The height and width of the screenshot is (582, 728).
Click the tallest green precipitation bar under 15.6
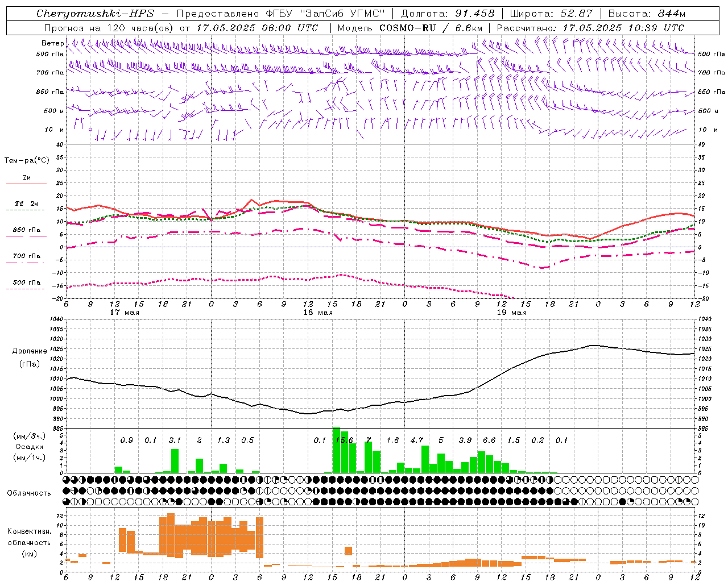(x=336, y=450)
